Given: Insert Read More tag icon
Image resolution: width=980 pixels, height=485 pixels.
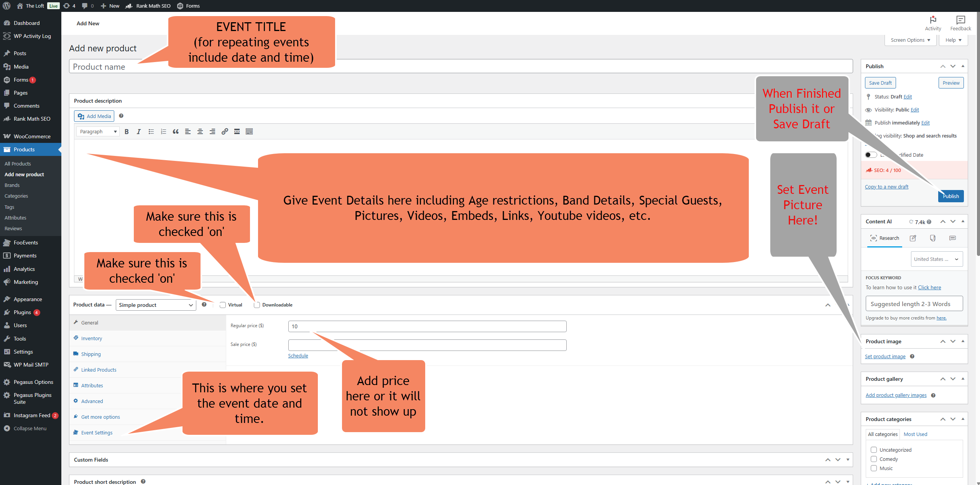Looking at the screenshot, I should [x=237, y=131].
